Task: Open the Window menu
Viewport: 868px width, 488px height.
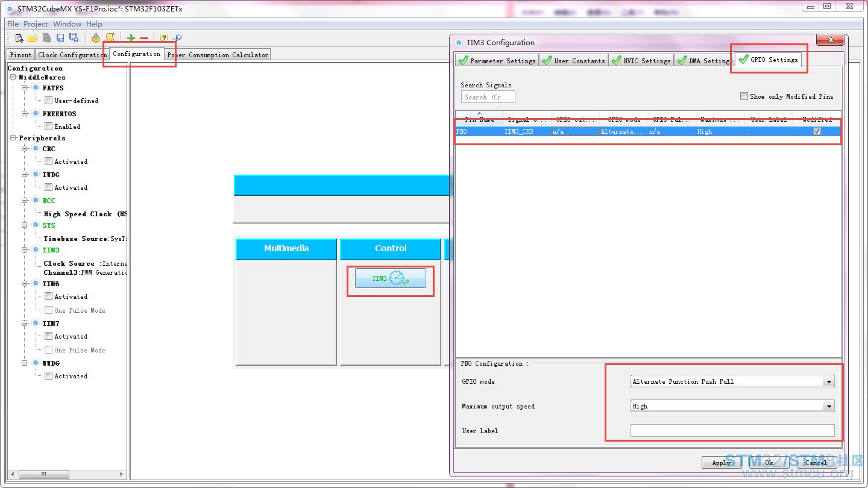Action: click(x=67, y=24)
